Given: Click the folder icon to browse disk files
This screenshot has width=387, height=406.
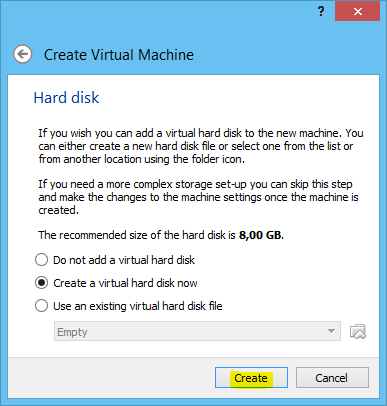Looking at the screenshot, I should click(x=358, y=331).
